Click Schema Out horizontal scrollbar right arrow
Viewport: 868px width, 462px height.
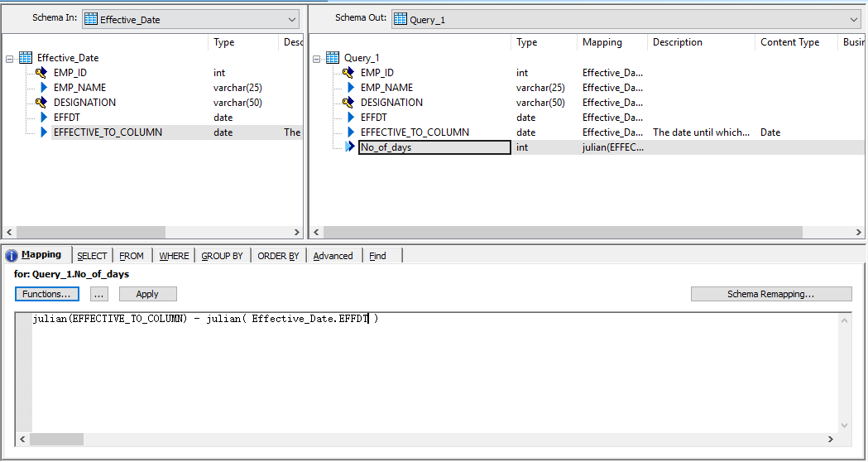click(859, 232)
